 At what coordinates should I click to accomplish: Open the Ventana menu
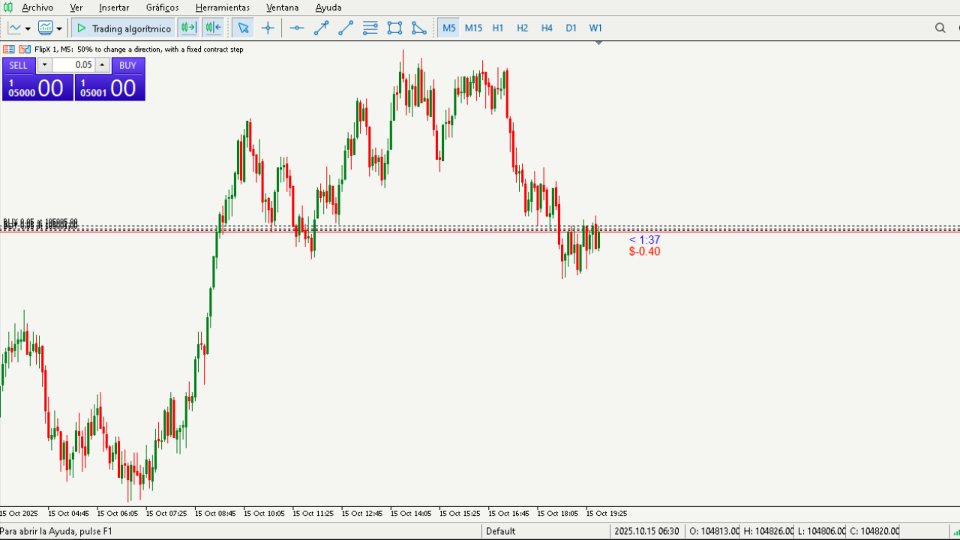(x=282, y=8)
